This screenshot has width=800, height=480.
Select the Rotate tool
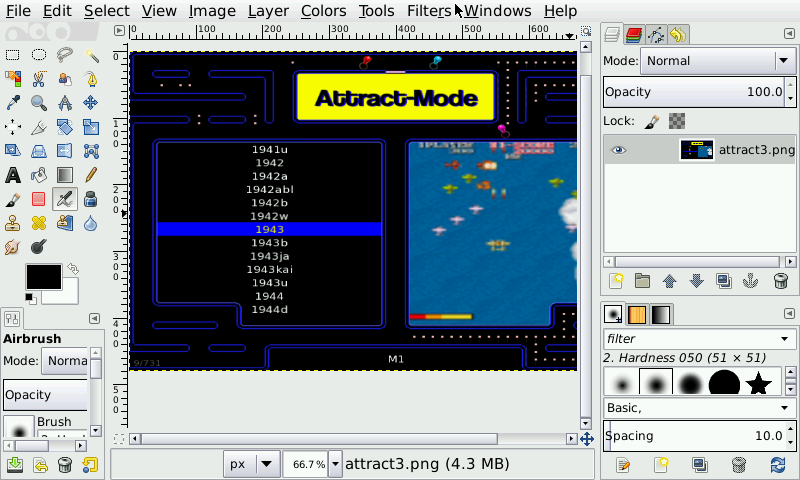[65, 127]
